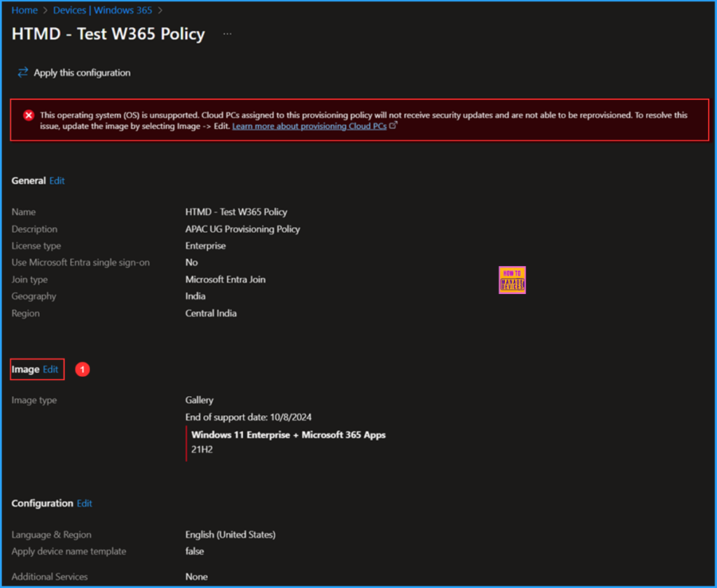717x588 pixels.
Task: Select the page title HTMD - Test W365 Policy
Action: pyautogui.click(x=109, y=34)
